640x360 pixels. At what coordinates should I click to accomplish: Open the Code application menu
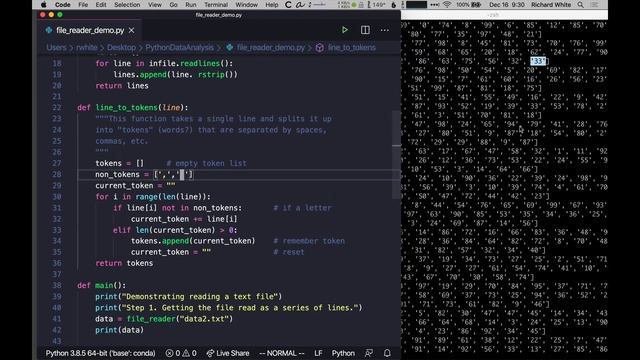click(x=62, y=5)
